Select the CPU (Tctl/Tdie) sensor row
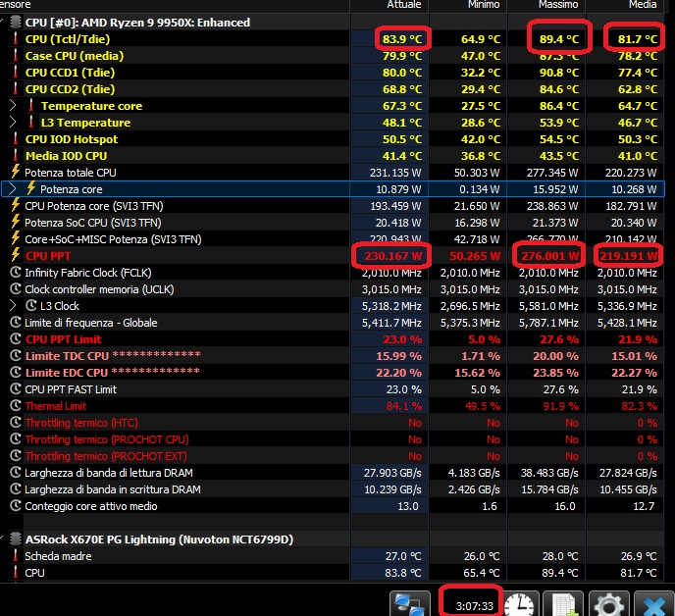 [333, 39]
